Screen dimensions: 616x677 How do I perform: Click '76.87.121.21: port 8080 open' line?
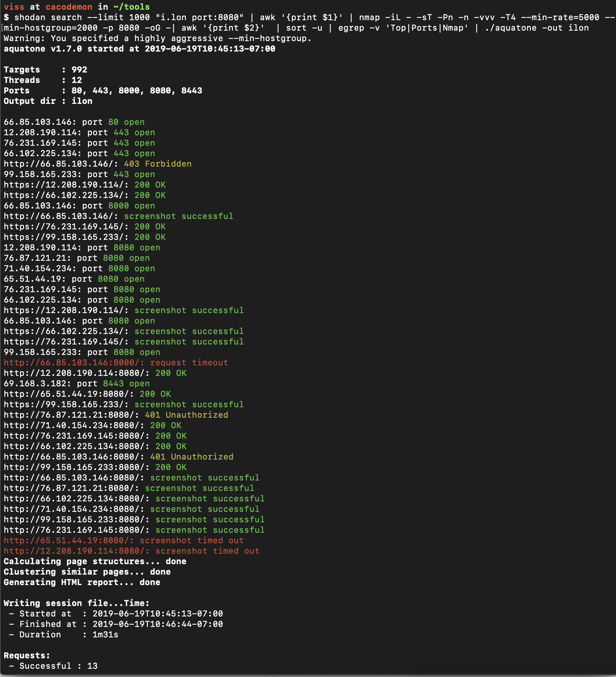[77, 258]
